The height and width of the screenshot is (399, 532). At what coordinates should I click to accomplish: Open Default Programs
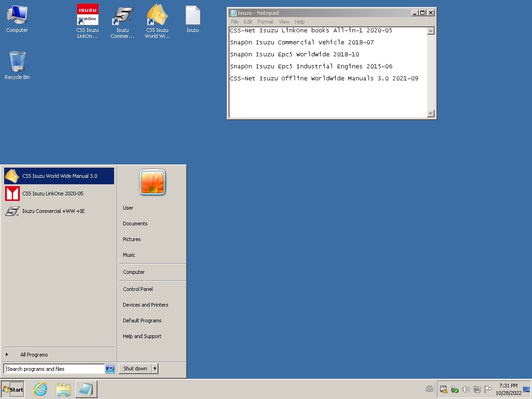(x=142, y=320)
